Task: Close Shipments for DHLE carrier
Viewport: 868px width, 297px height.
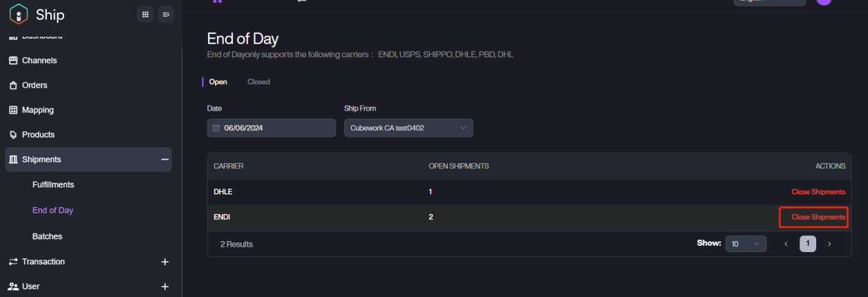Action: pyautogui.click(x=818, y=192)
